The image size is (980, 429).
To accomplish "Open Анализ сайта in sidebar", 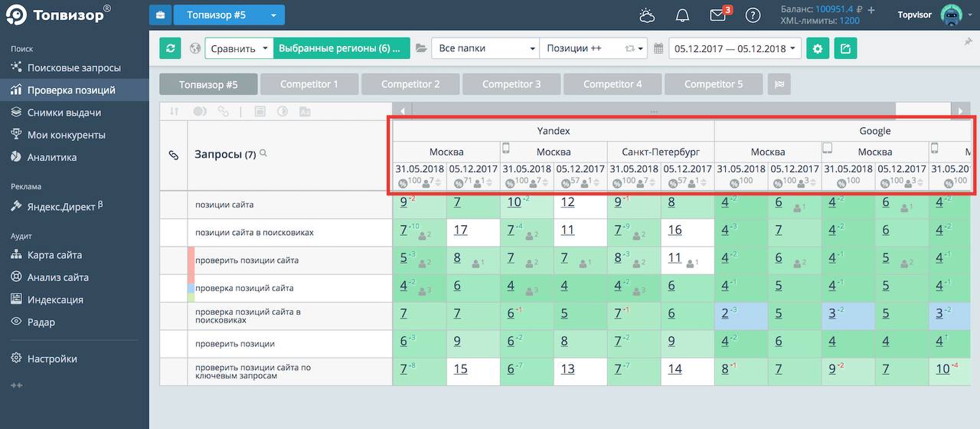I will [x=74, y=277].
